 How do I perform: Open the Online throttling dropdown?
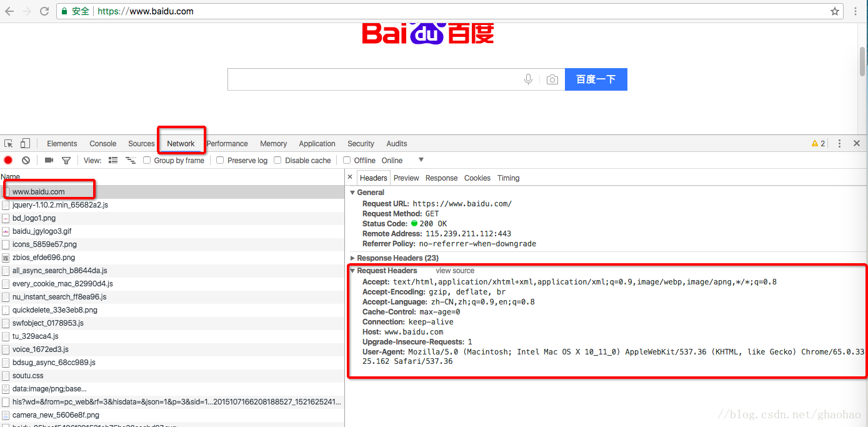coord(403,160)
